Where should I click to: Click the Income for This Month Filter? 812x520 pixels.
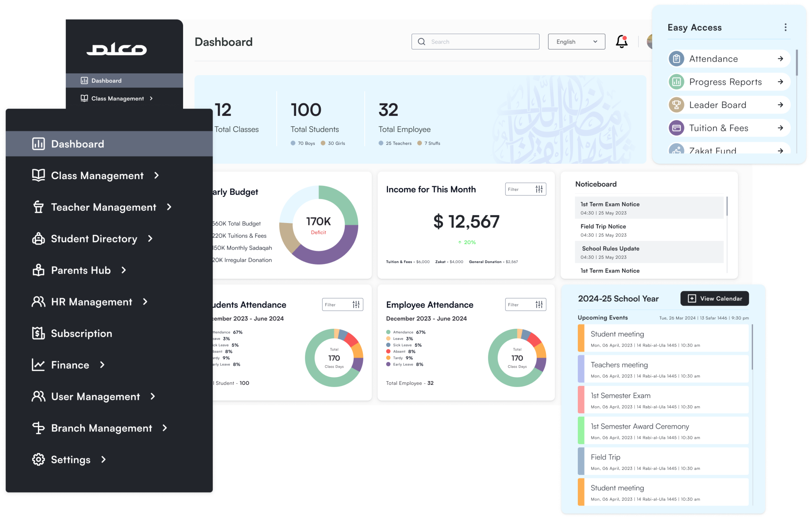pyautogui.click(x=525, y=190)
